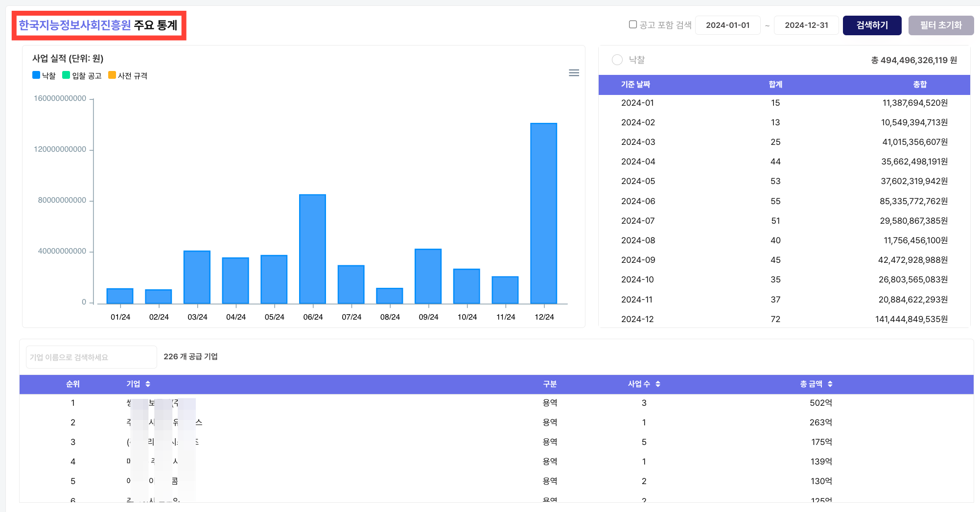This screenshot has width=980, height=512.
Task: Select the 낙찰 radio button
Action: pyautogui.click(x=617, y=60)
